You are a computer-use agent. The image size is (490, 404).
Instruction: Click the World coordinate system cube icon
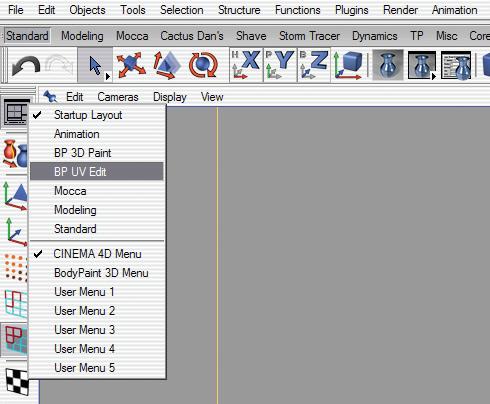point(348,65)
